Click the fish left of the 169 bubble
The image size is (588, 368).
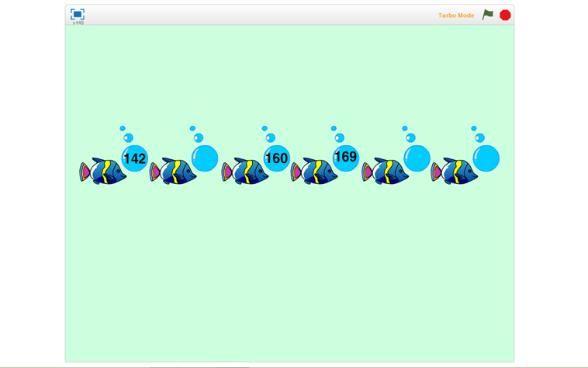[x=314, y=171]
